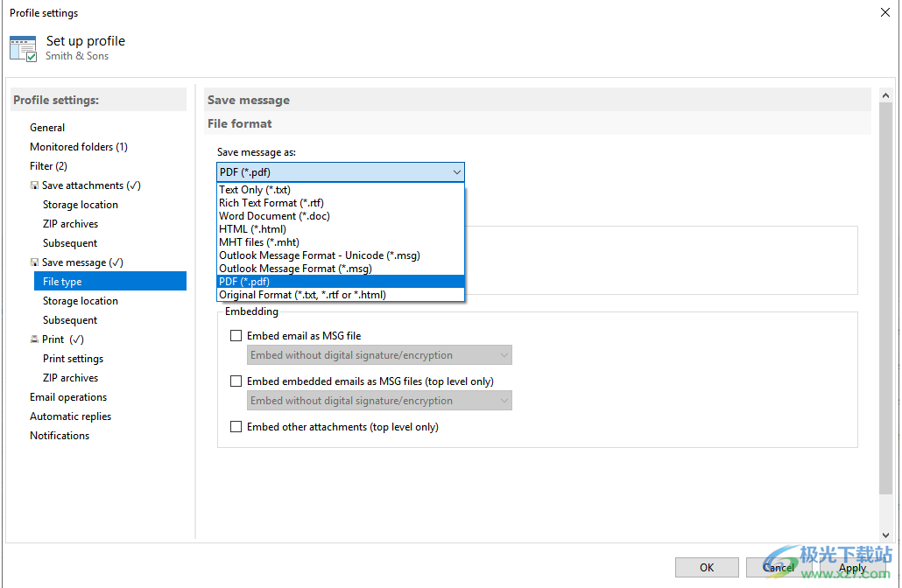Enable "Embed email as MSG file"
This screenshot has height=588, width=902.
coord(236,335)
